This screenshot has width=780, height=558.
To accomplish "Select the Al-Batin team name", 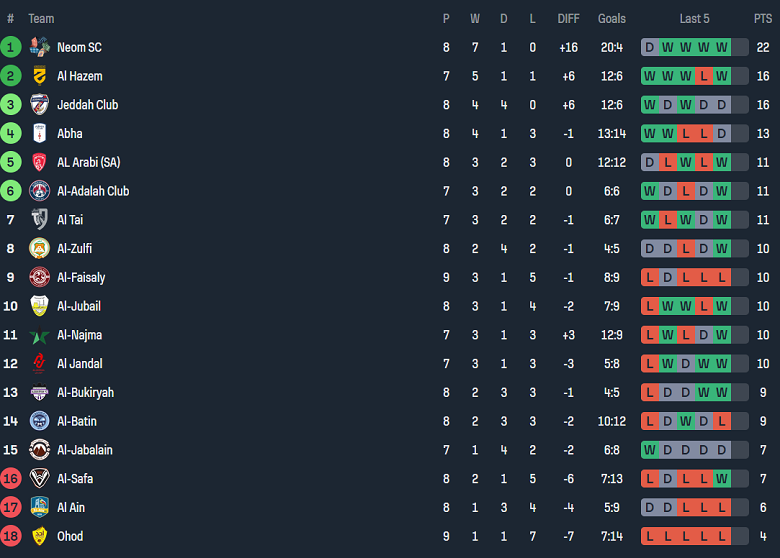I will pyautogui.click(x=77, y=422).
